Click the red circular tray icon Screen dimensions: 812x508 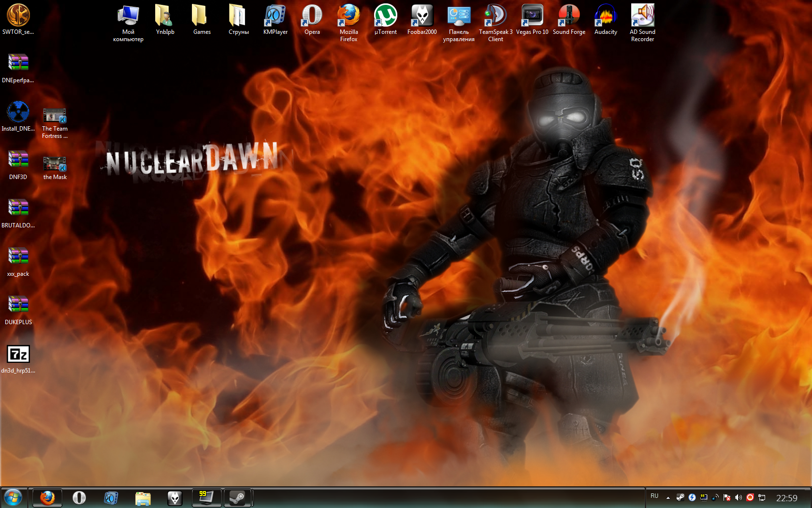(750, 497)
